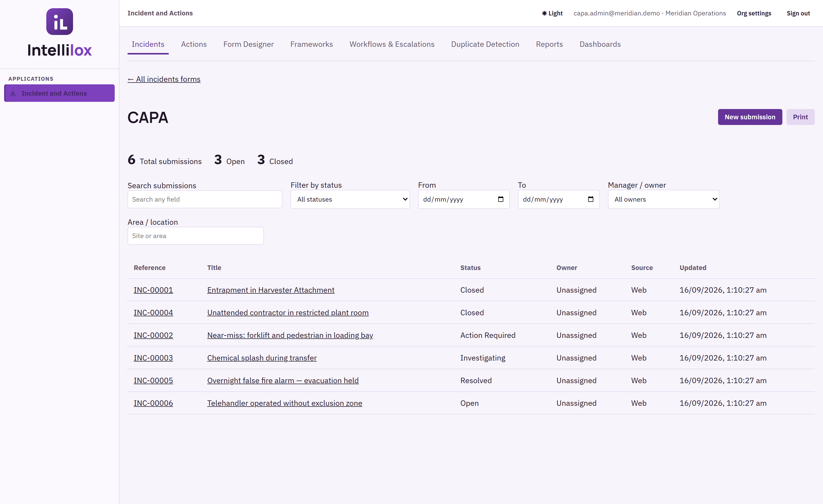Open the Reports tab
The height and width of the screenshot is (504, 823).
[549, 44]
